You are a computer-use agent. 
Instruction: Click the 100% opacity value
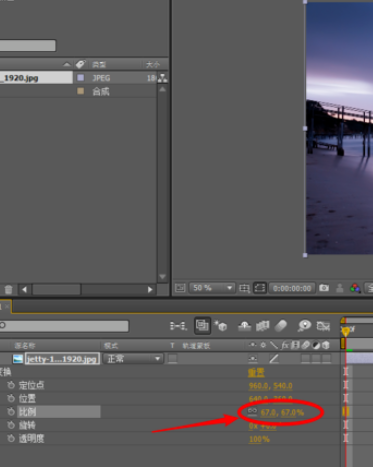(259, 439)
